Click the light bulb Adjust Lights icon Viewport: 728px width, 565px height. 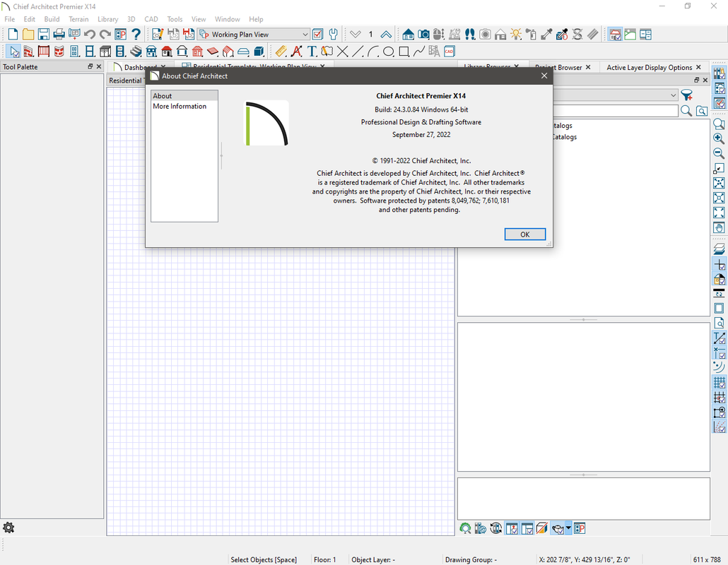point(516,35)
